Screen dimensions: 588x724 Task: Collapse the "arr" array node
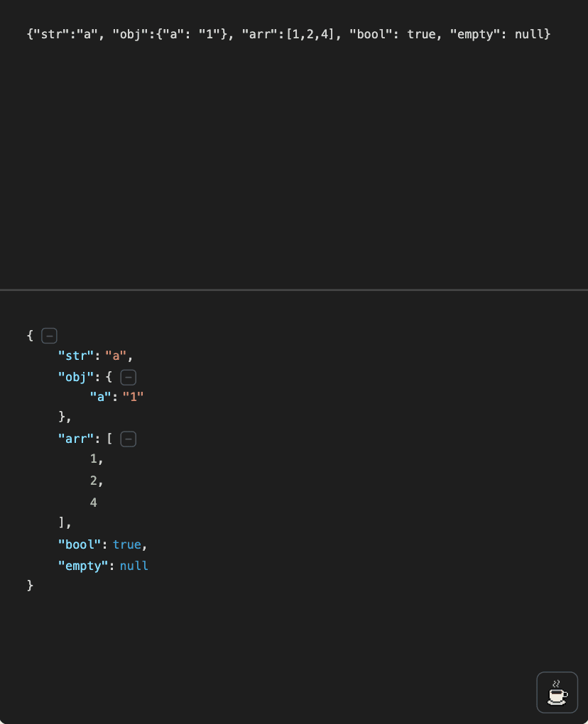(128, 439)
